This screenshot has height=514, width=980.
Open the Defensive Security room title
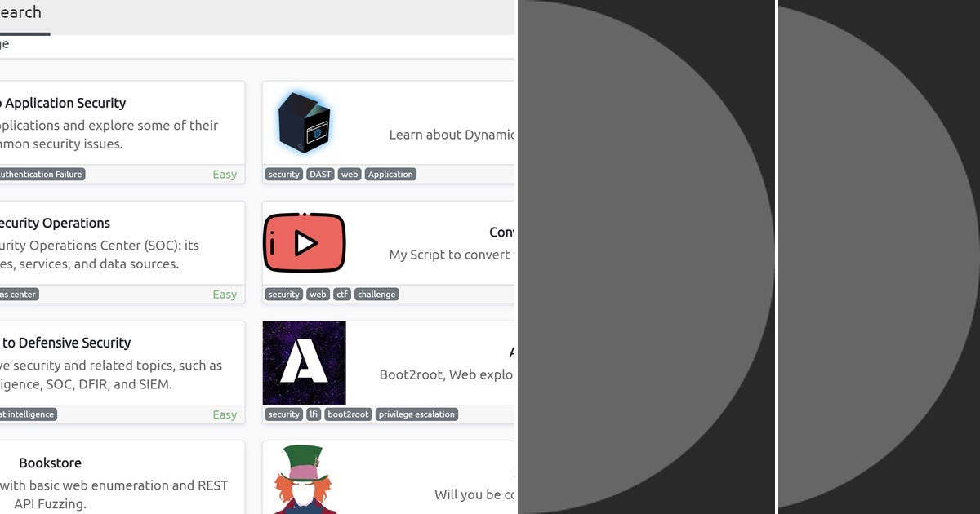click(x=65, y=343)
